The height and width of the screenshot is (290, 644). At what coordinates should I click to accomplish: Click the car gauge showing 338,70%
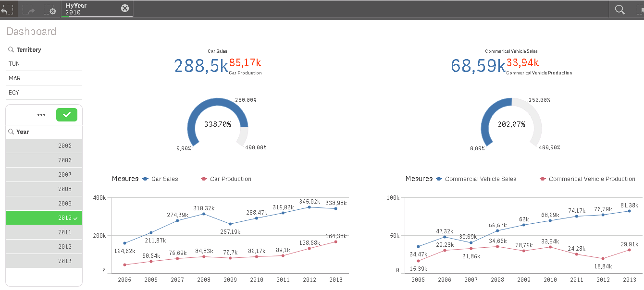(x=217, y=124)
